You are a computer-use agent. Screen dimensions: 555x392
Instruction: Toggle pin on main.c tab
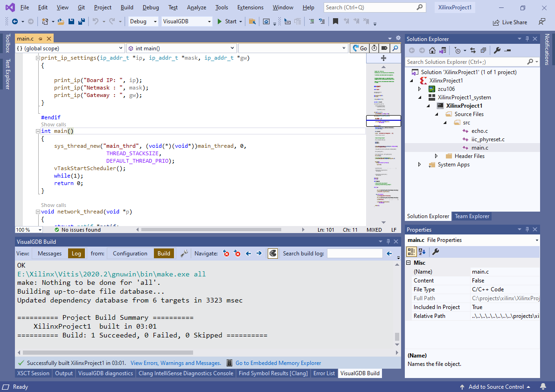[41, 39]
